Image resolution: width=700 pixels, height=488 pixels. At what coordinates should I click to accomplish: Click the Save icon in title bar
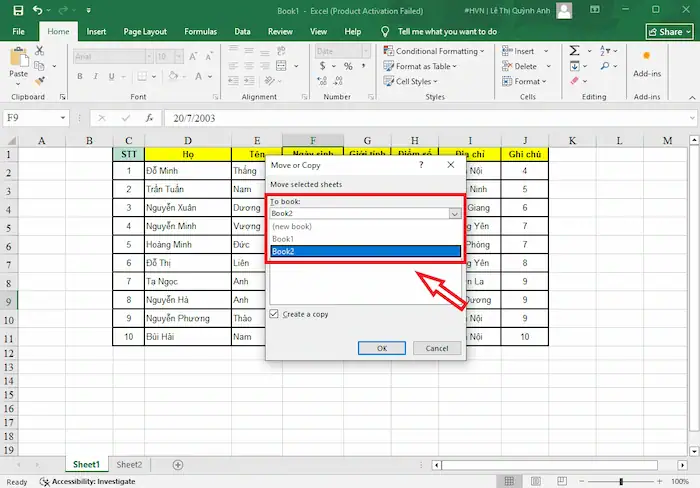tap(12, 11)
